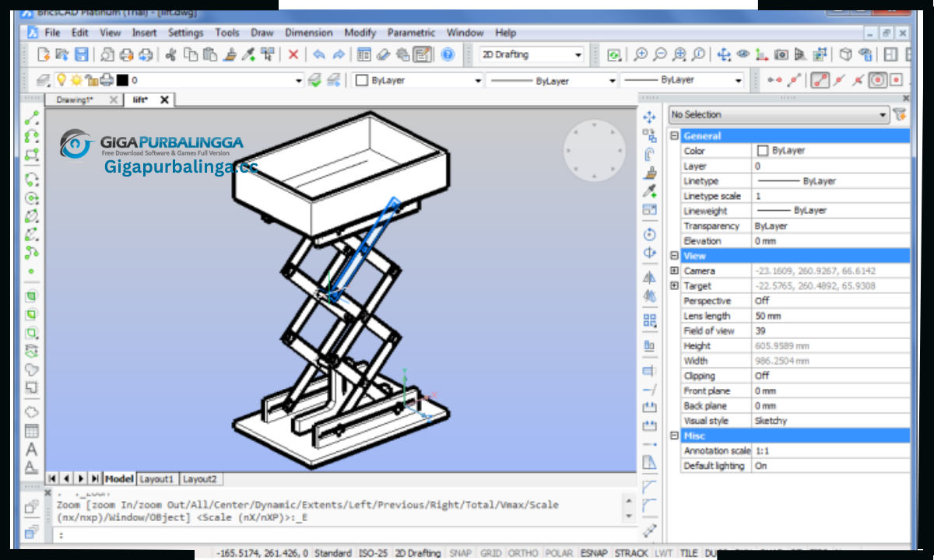Open the Parametric menu
Screen dimensions: 934x560
(411, 33)
